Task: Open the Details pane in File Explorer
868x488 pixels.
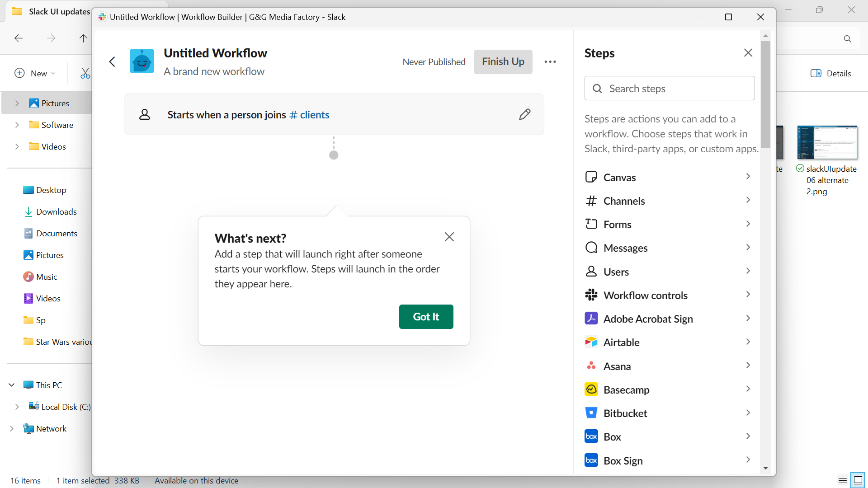Action: pyautogui.click(x=831, y=73)
